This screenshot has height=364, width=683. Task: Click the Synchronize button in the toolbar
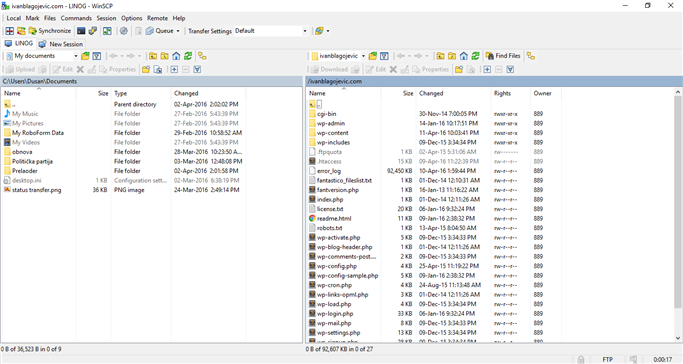click(x=49, y=31)
